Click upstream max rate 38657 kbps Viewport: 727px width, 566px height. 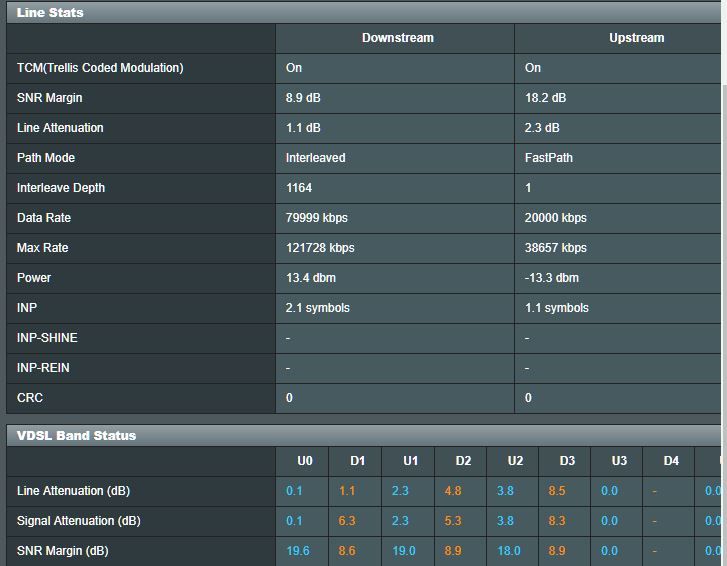pyautogui.click(x=555, y=248)
